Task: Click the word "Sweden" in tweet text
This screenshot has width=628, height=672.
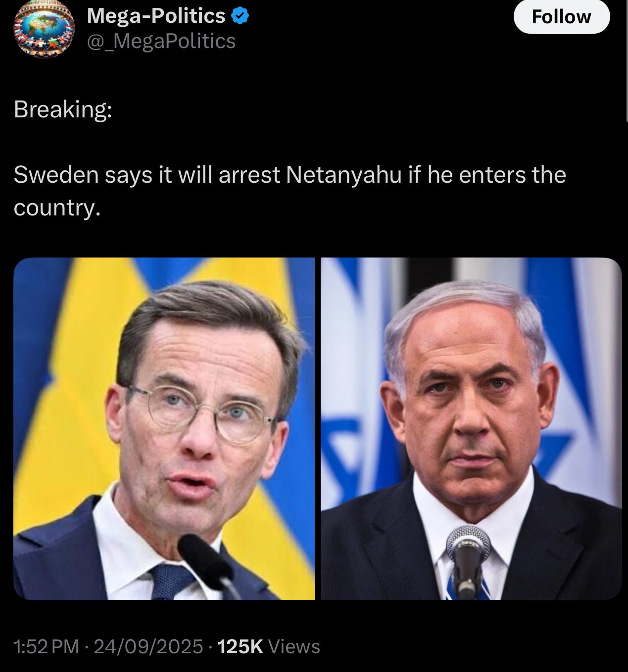Action: tap(56, 175)
